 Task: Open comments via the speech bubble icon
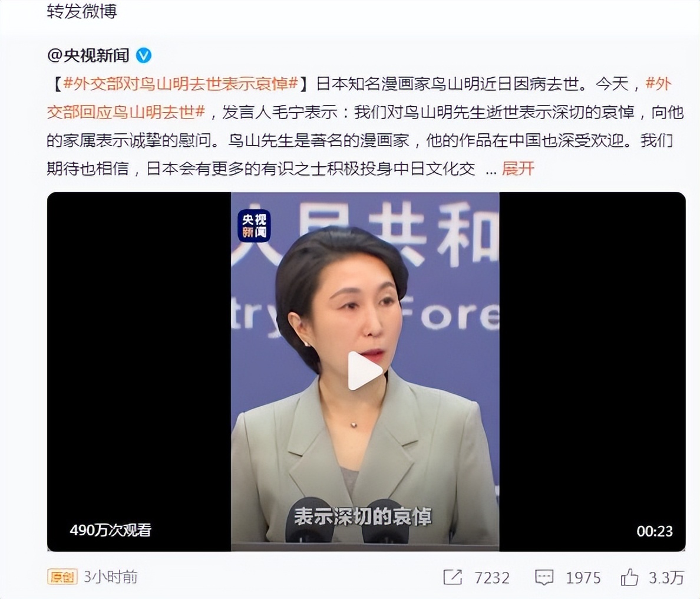pyautogui.click(x=544, y=577)
